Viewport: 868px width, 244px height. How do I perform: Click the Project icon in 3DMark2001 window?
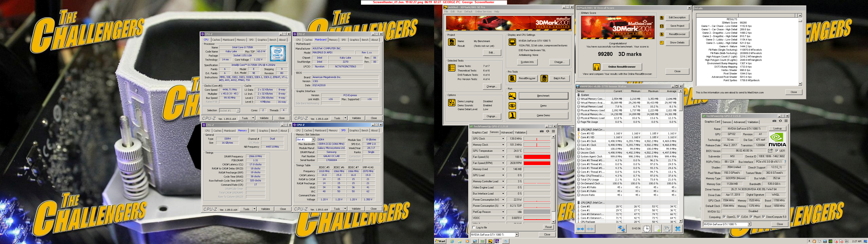(x=452, y=43)
